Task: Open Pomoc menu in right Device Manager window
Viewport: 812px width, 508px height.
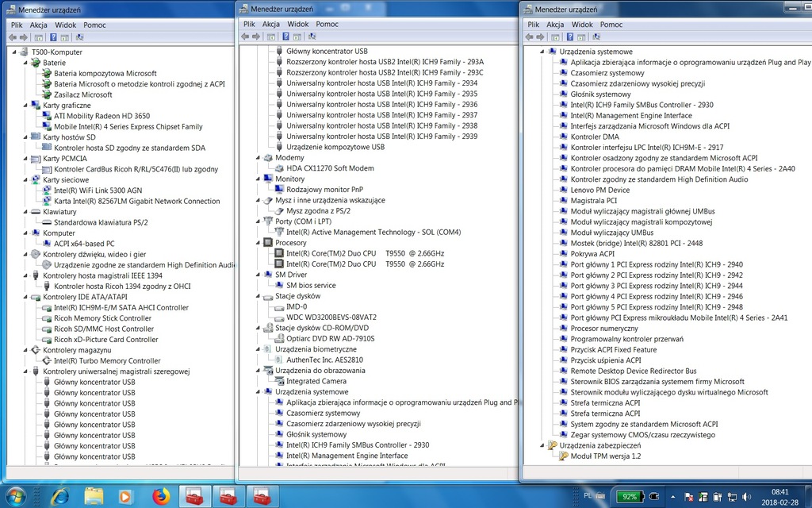Action: [611, 25]
